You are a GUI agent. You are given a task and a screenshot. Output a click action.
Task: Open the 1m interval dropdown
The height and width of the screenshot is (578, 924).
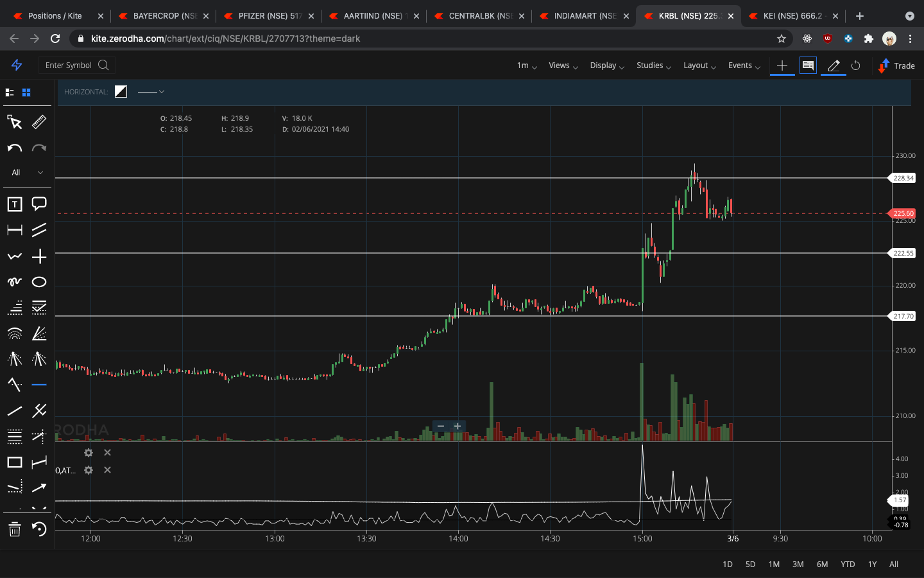pos(526,66)
